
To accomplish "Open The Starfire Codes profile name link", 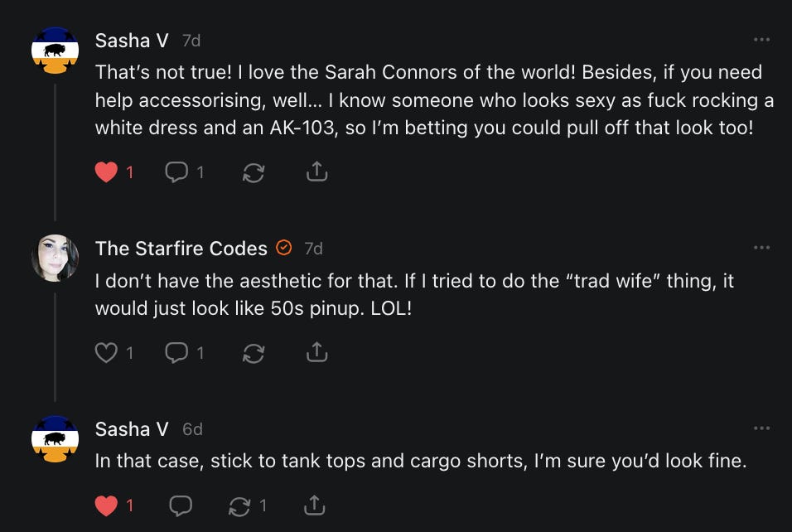I will [181, 249].
